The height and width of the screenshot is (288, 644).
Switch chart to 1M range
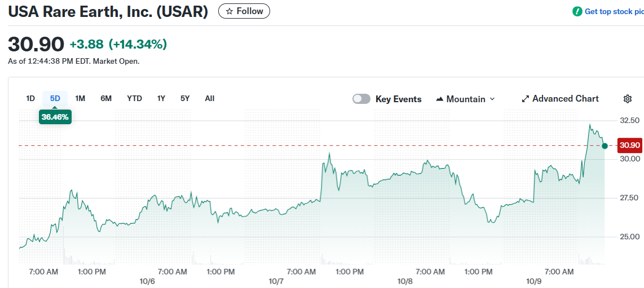pyautogui.click(x=80, y=98)
